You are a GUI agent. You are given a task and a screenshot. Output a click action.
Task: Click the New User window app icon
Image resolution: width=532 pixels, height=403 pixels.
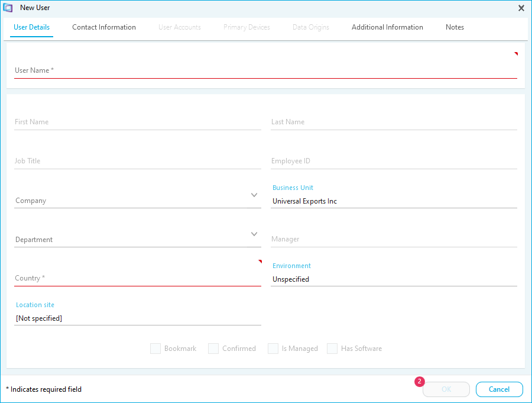coord(8,8)
